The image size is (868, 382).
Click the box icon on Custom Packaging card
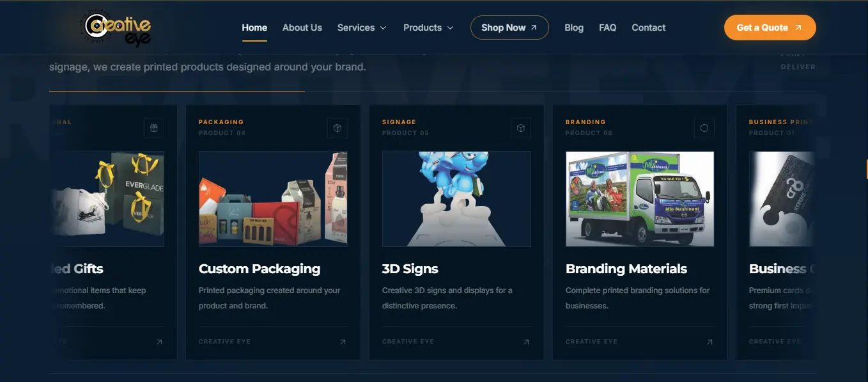[337, 128]
